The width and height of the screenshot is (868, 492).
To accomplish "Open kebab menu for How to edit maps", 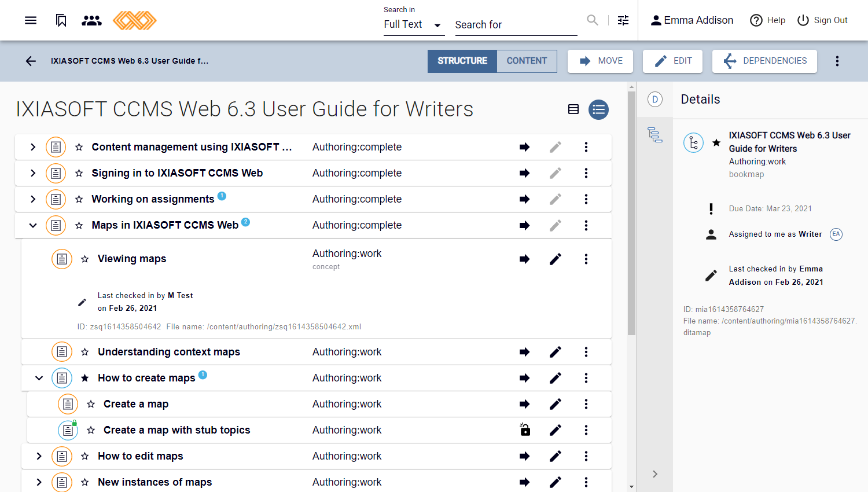I will 586,456.
